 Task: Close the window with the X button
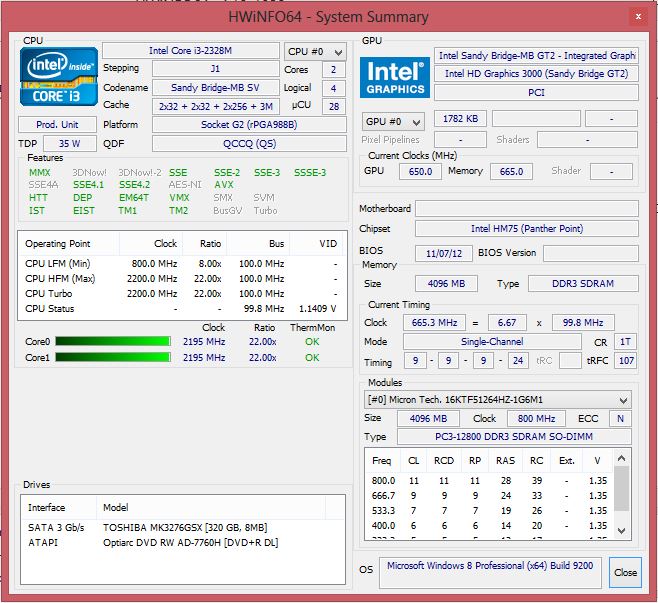click(638, 17)
